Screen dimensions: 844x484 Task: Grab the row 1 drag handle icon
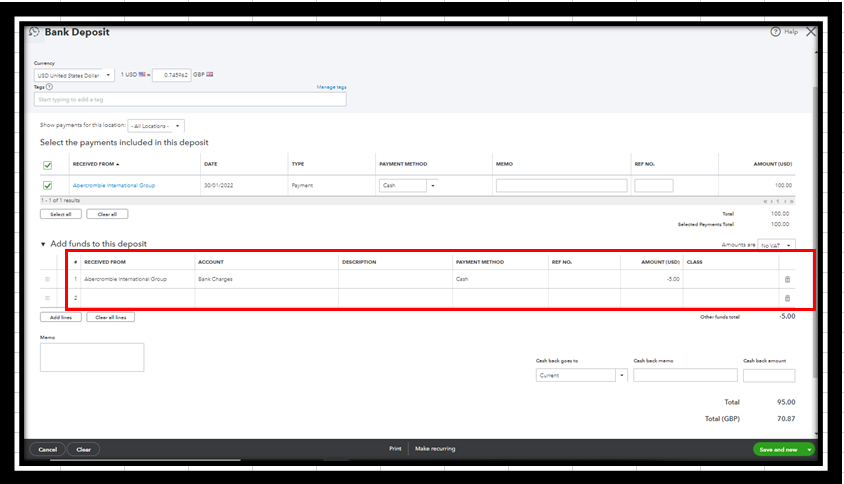(x=47, y=279)
